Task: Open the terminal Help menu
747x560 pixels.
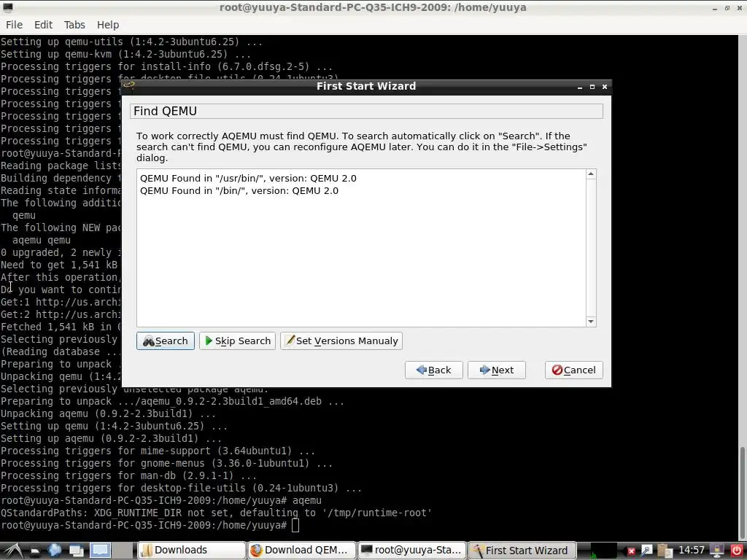Action: [108, 25]
